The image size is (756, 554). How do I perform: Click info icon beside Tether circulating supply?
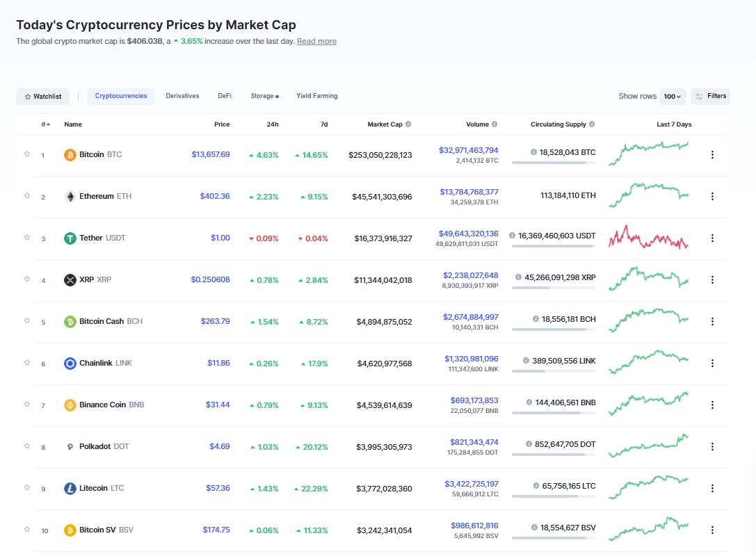pyautogui.click(x=512, y=236)
